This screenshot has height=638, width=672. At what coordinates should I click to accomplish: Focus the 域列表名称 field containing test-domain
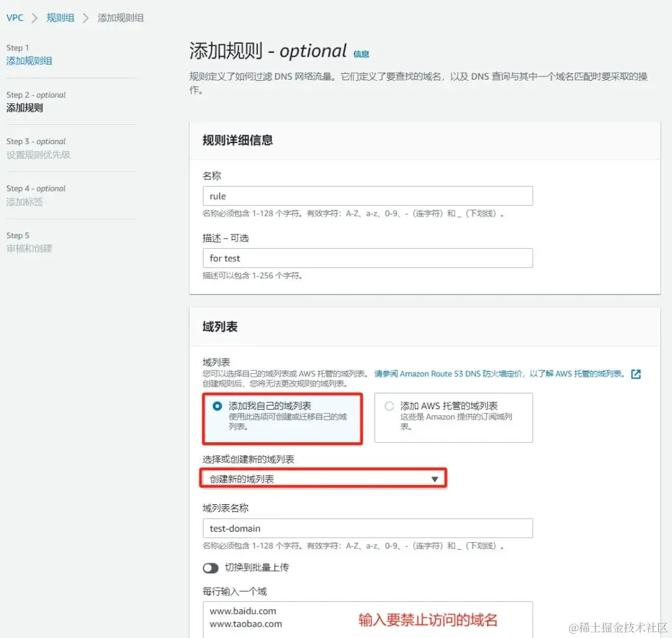[x=368, y=529]
